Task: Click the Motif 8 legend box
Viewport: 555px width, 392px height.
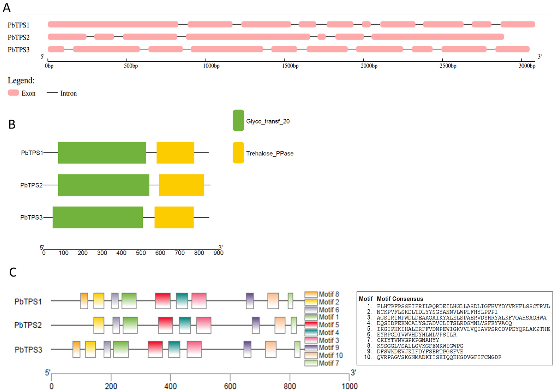Action: 311,294
